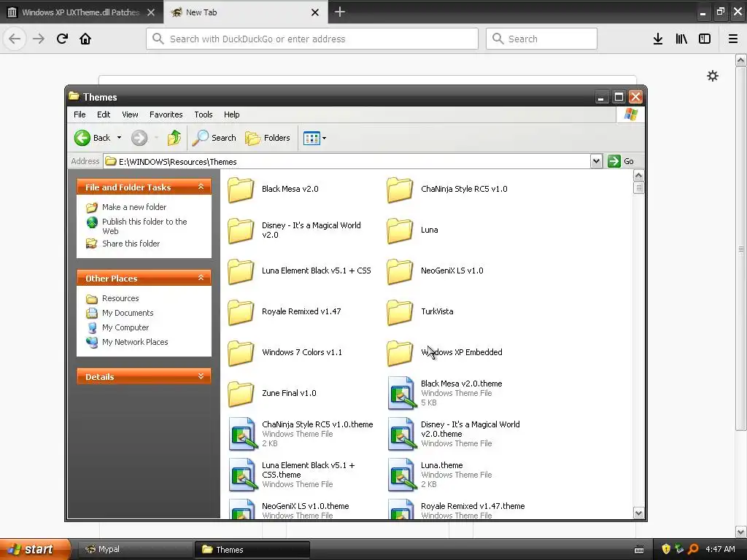The width and height of the screenshot is (747, 560).
Task: Select the Black Mesa v2.0.theme file icon
Action: pyautogui.click(x=401, y=393)
